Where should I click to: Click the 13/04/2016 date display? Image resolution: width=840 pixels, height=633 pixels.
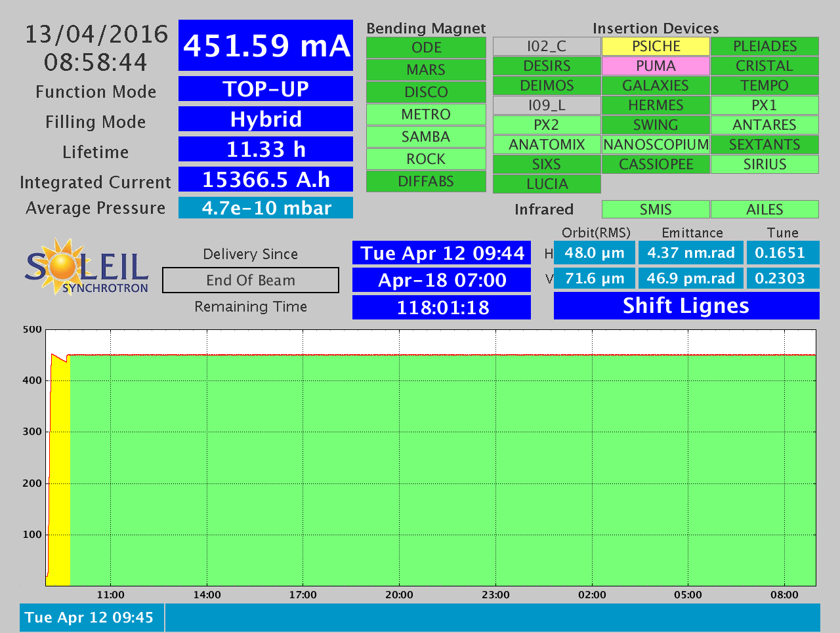[x=96, y=34]
